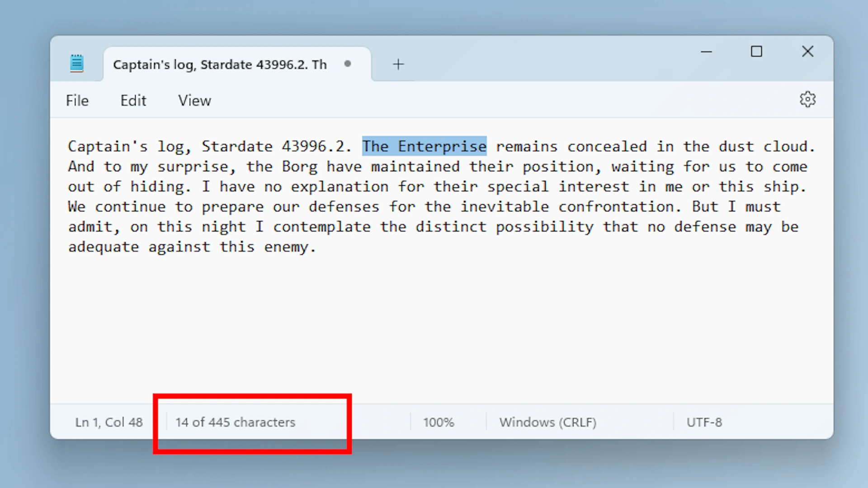868x488 pixels.
Task: Click the zoom level 100% indicator
Action: pos(439,422)
